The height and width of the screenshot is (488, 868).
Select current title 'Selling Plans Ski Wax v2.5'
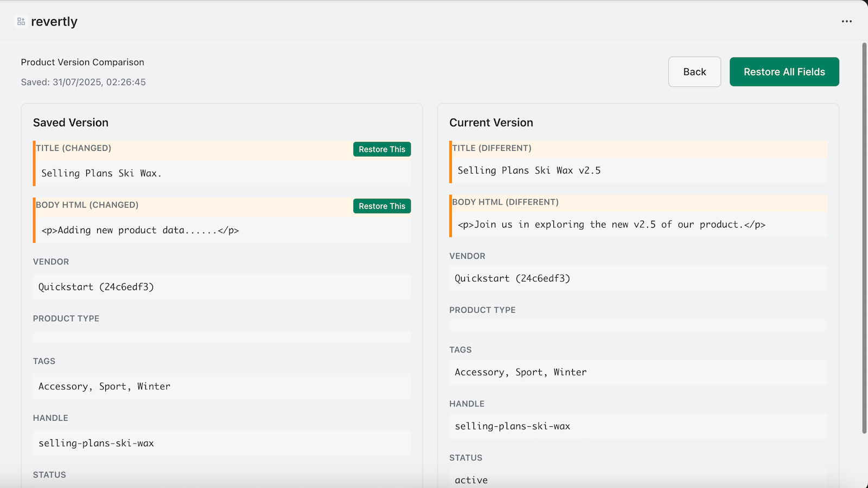529,171
